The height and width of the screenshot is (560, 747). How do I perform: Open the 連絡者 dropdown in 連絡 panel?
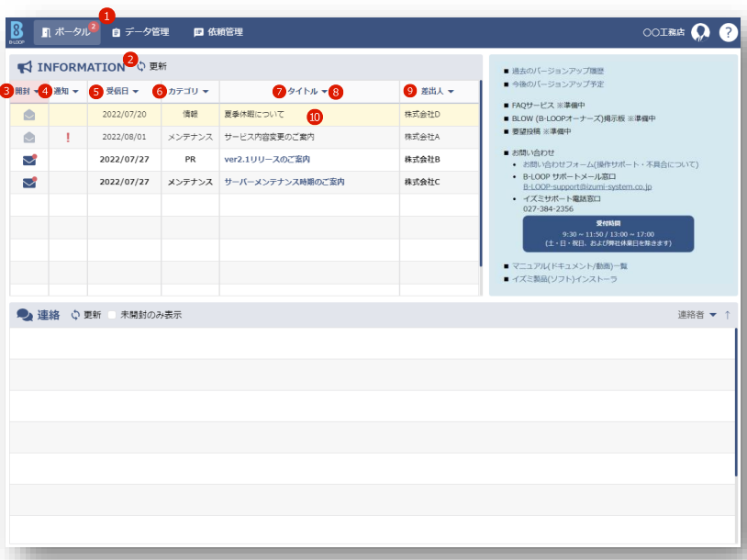point(713,315)
